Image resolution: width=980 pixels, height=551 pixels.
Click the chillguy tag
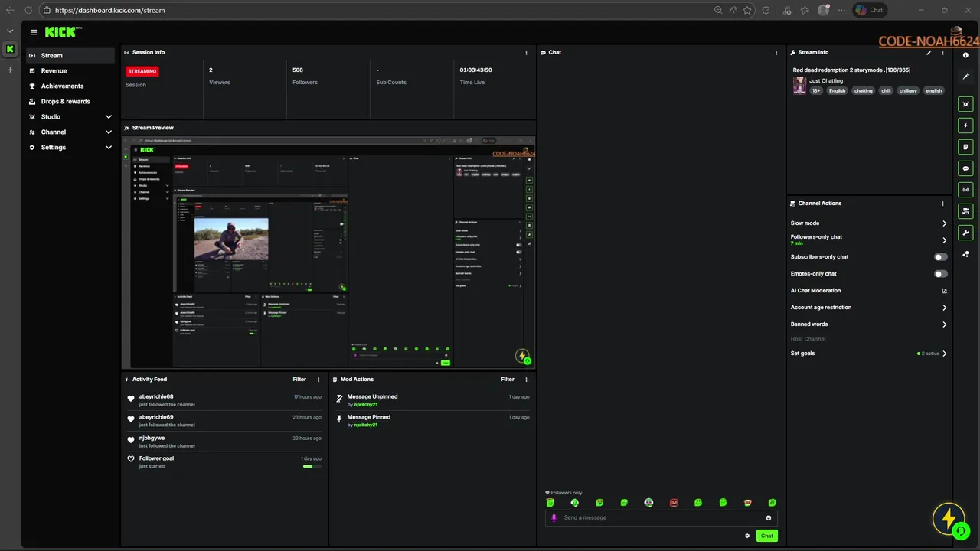pos(908,90)
